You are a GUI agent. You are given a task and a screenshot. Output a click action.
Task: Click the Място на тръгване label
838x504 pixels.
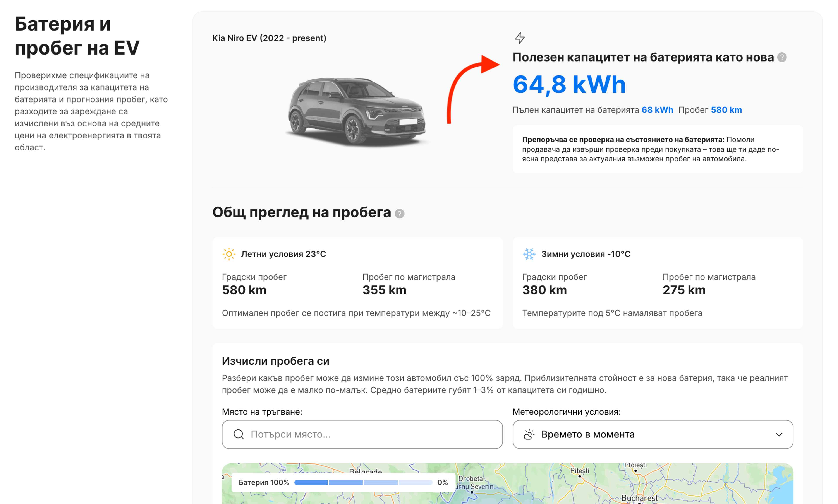tap(262, 412)
